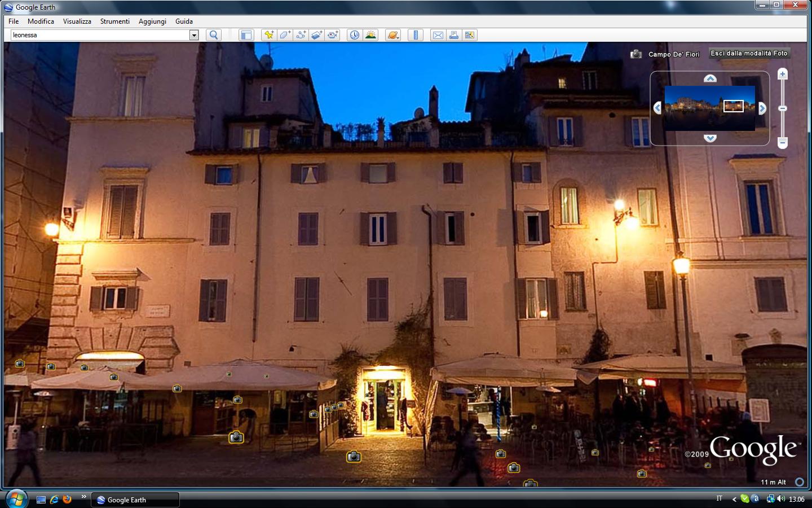Expand the search history dropdown arrow
Screen dimensions: 812x508
(194, 35)
